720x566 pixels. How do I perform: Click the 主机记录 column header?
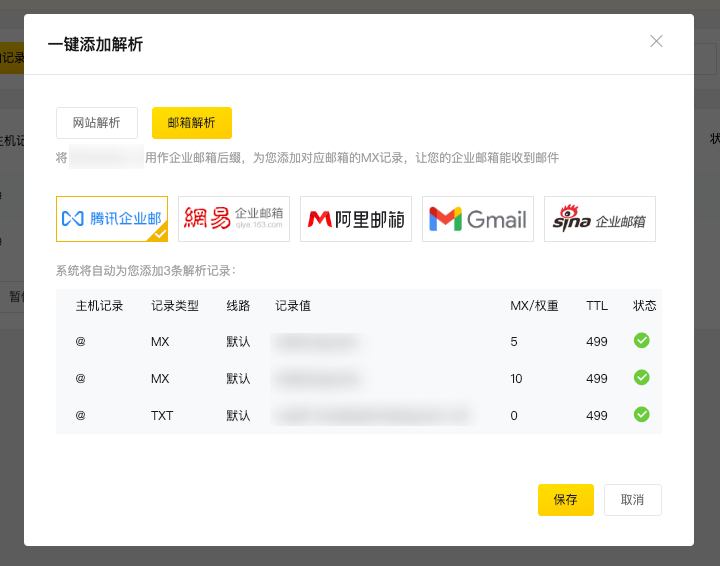click(99, 306)
